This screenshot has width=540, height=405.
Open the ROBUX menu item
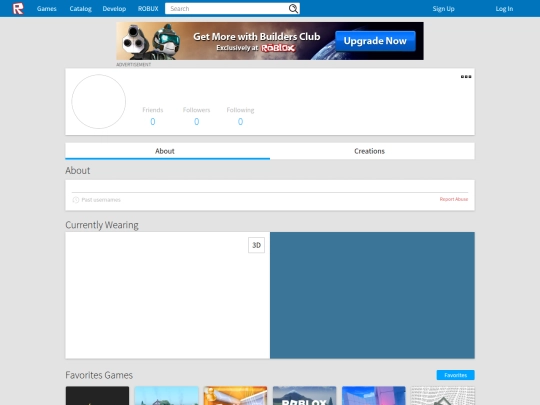tap(148, 9)
